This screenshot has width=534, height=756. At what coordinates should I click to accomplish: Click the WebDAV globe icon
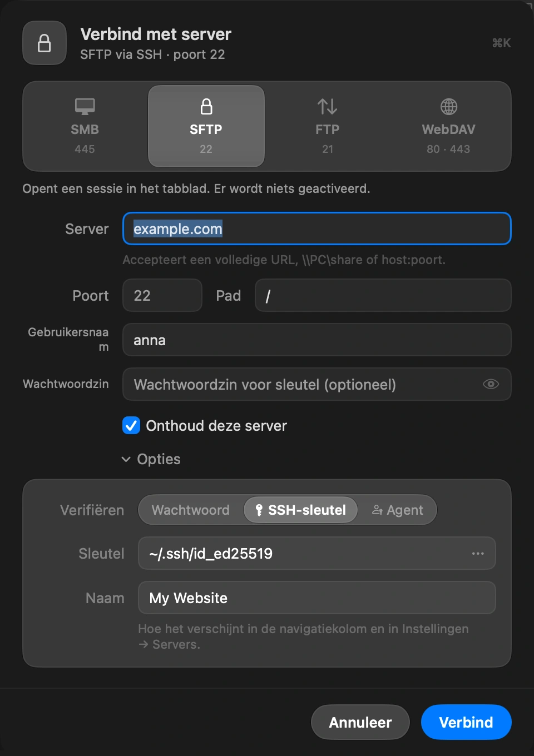click(449, 106)
